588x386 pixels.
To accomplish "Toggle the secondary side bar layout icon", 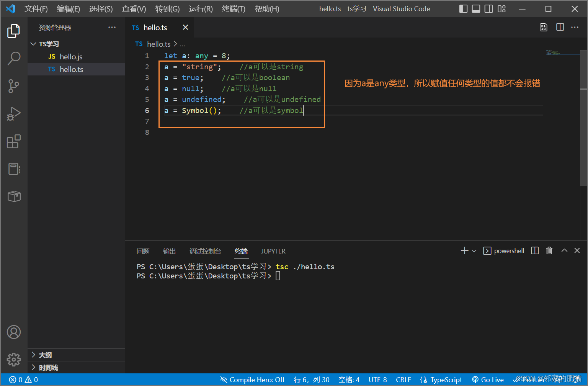I will 488,9.
